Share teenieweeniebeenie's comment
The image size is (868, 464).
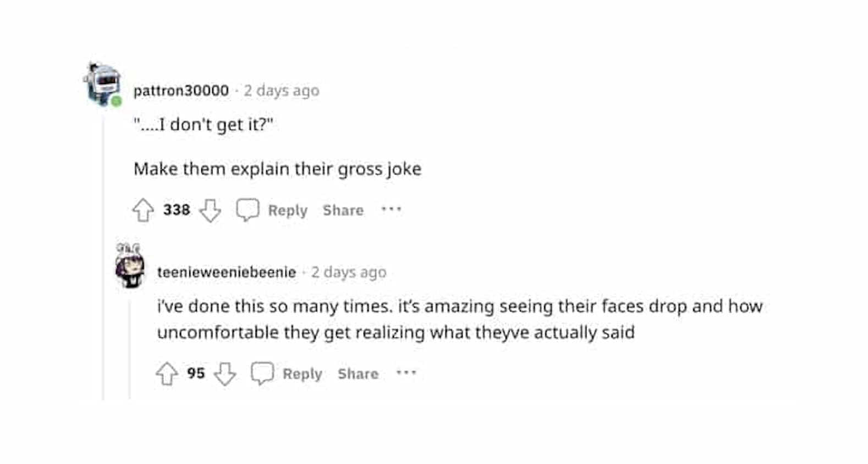[358, 374]
